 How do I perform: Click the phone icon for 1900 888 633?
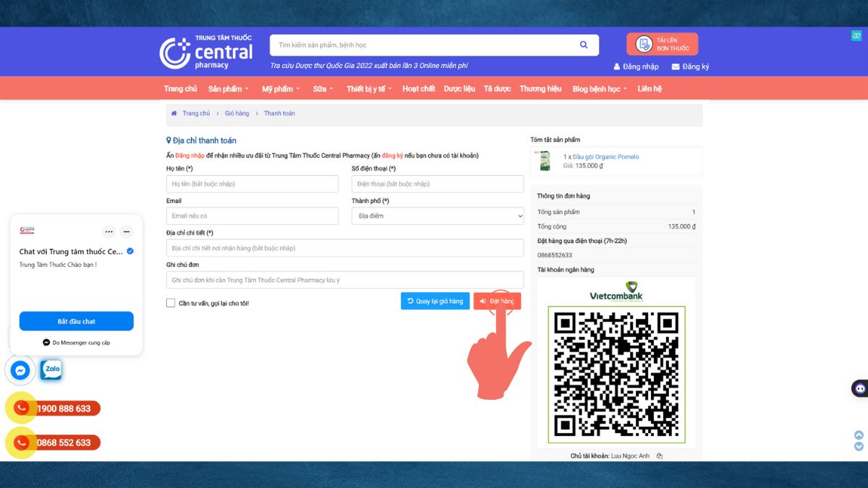(22, 408)
